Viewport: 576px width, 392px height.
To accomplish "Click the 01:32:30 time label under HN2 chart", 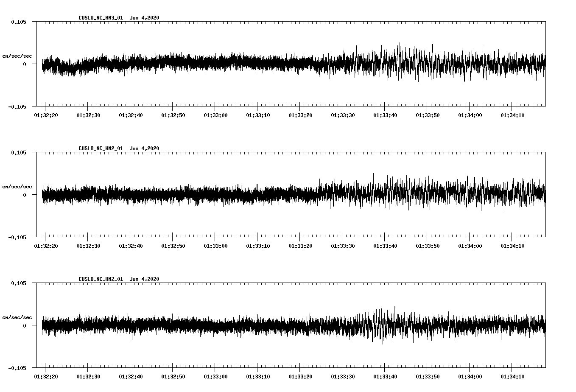I will click(88, 246).
